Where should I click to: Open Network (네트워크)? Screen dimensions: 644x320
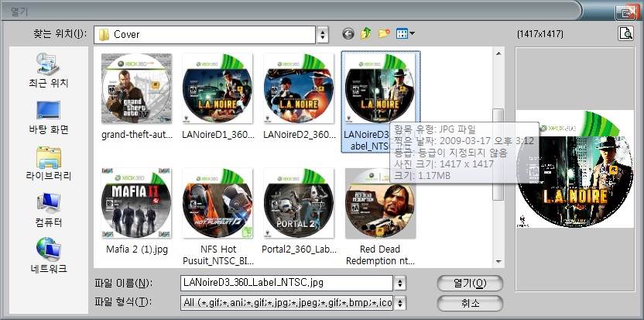pos(49,256)
